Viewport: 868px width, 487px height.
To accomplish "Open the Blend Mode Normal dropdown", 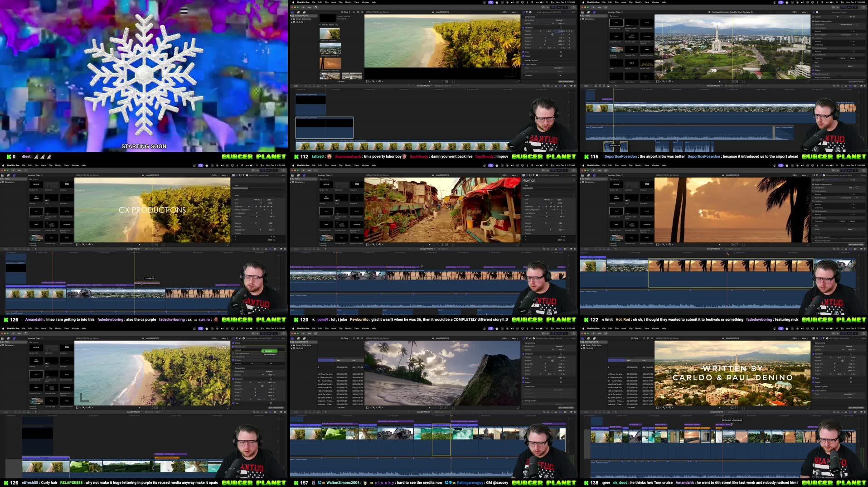I will pos(559,20).
